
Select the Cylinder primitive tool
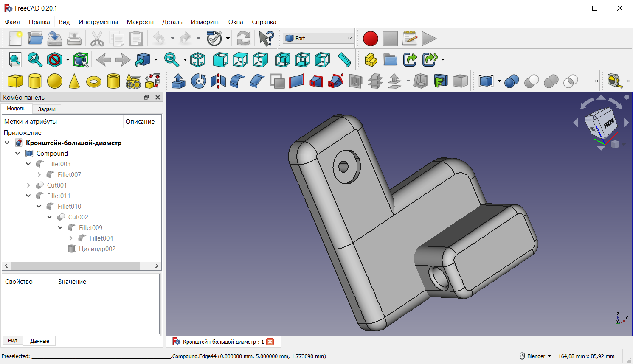(35, 81)
